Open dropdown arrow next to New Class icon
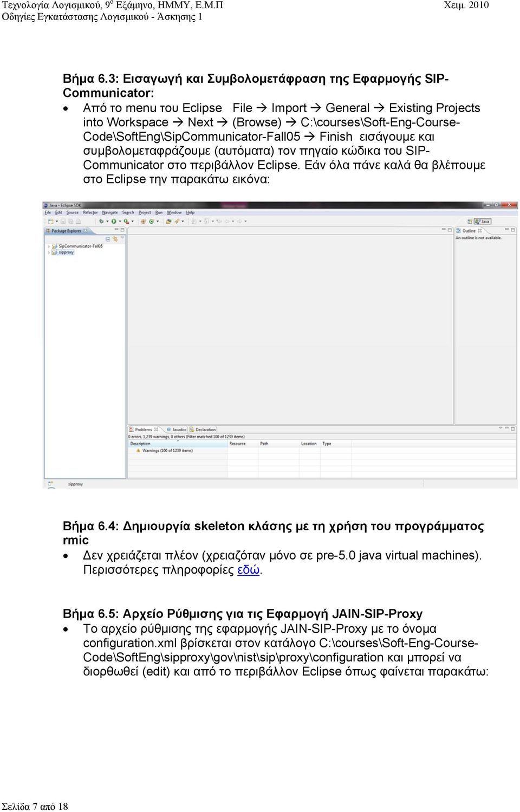This screenshot has width=520, height=812. (158, 222)
